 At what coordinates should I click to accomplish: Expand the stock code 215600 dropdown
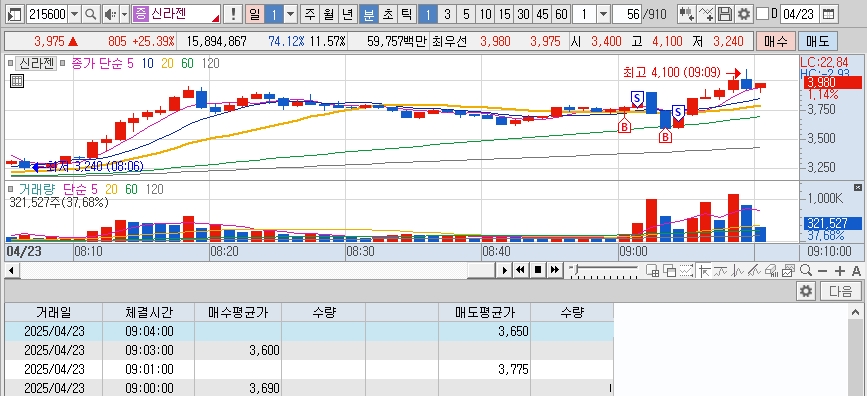click(x=75, y=14)
